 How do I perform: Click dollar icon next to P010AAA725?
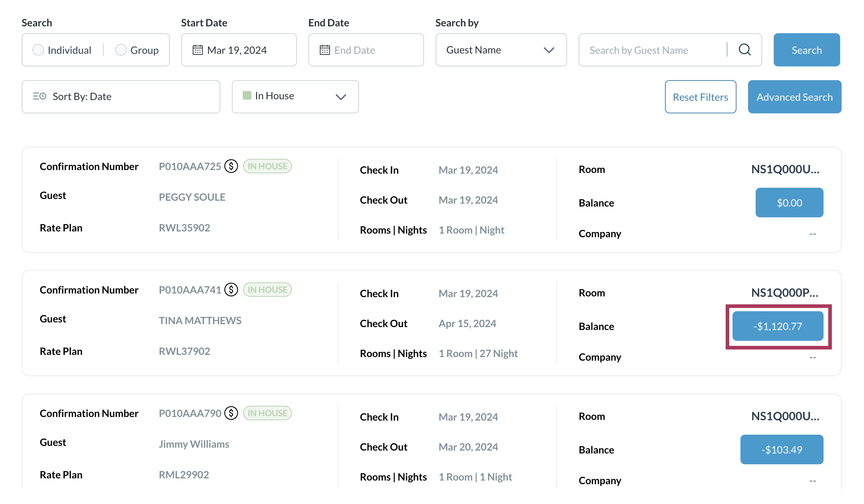click(231, 166)
